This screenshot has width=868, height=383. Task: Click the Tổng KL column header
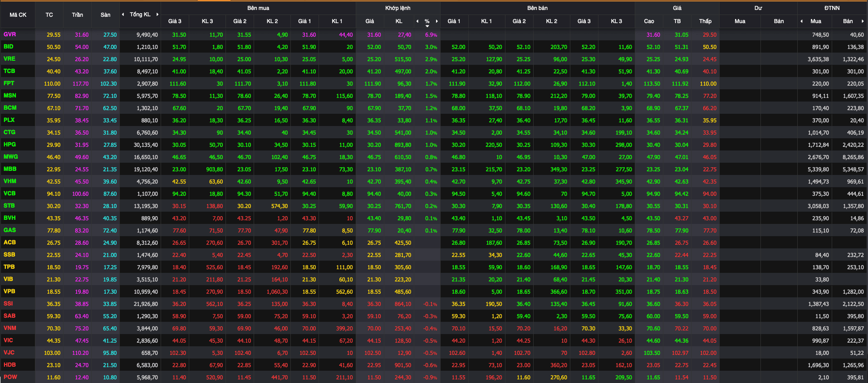[x=140, y=15]
